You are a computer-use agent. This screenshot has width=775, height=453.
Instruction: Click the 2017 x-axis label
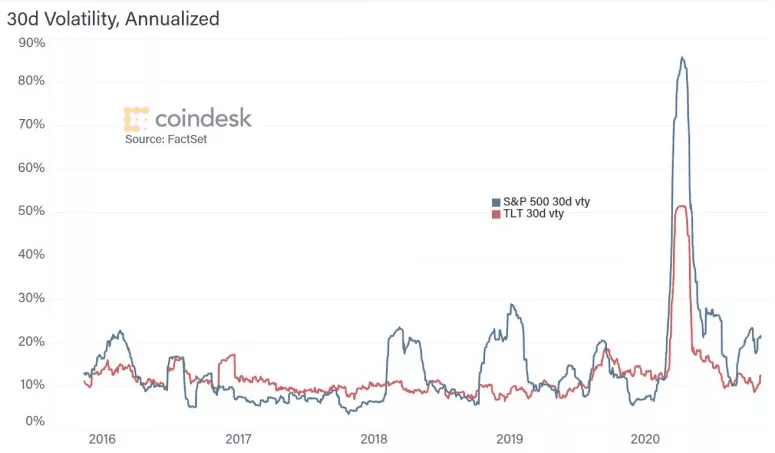tap(238, 439)
